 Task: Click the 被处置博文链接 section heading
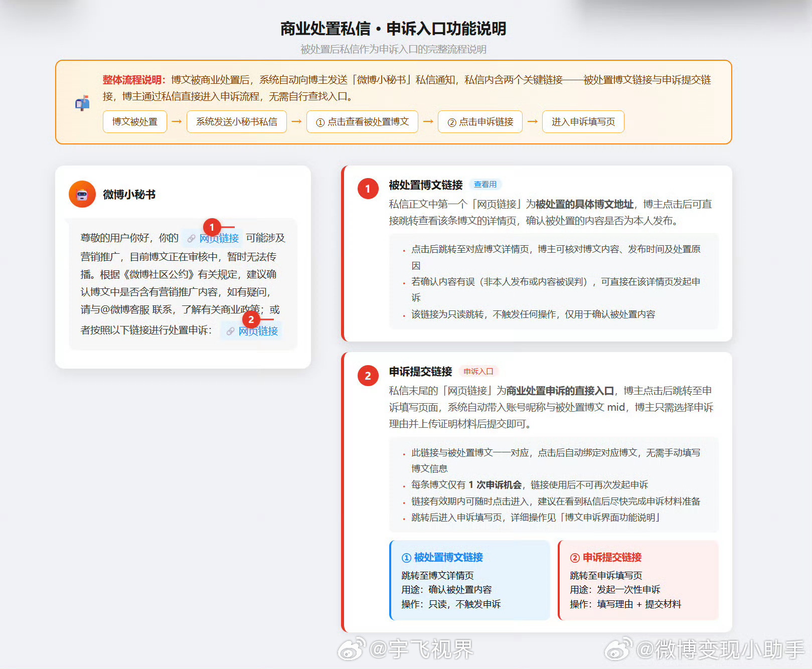(x=426, y=185)
